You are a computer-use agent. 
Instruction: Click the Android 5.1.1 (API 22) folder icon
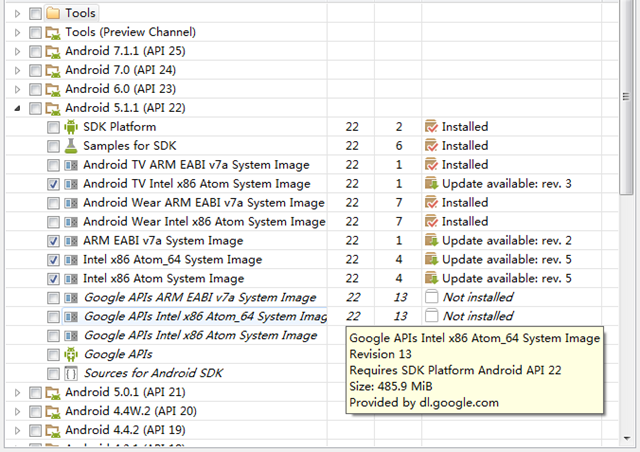click(x=53, y=108)
